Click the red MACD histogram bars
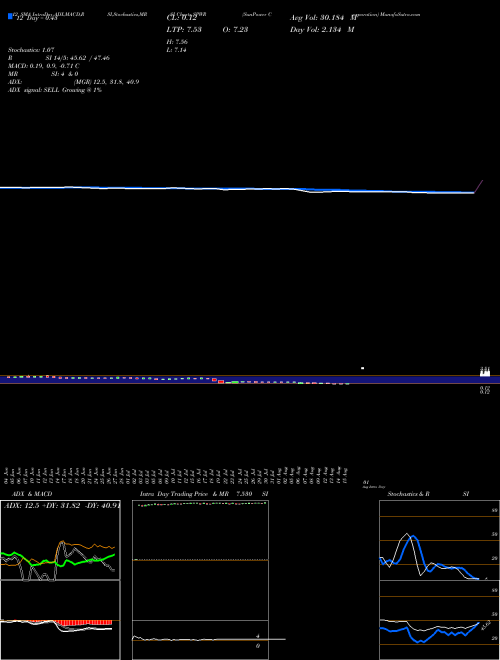Image resolution: width=500 pixels, height=660 pixels. pyautogui.click(x=84, y=623)
